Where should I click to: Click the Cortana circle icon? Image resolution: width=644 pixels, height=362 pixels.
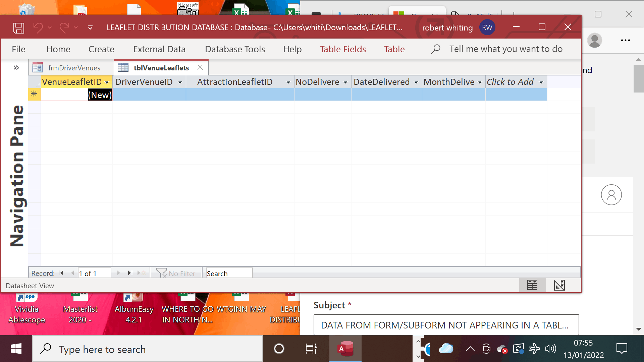279,349
